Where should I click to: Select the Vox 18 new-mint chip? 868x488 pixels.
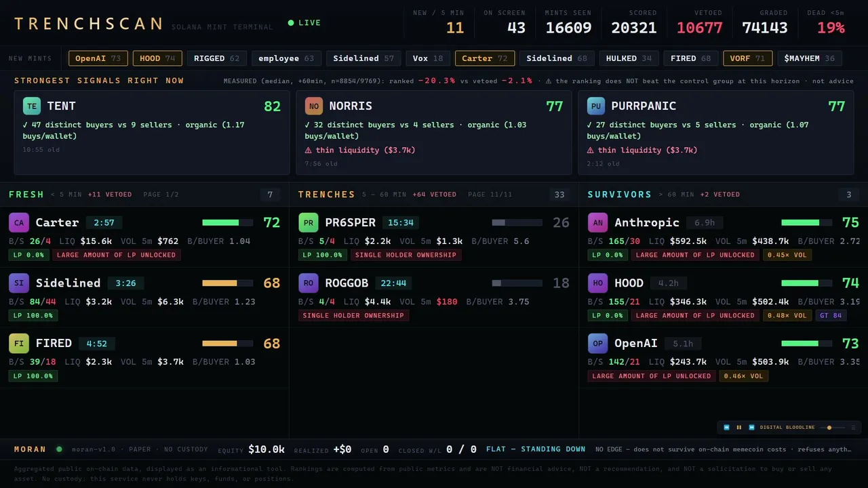[x=428, y=58]
